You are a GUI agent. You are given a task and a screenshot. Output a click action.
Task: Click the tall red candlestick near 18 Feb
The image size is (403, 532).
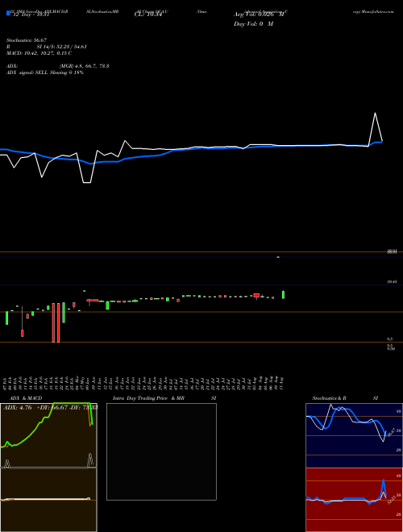tap(53, 322)
